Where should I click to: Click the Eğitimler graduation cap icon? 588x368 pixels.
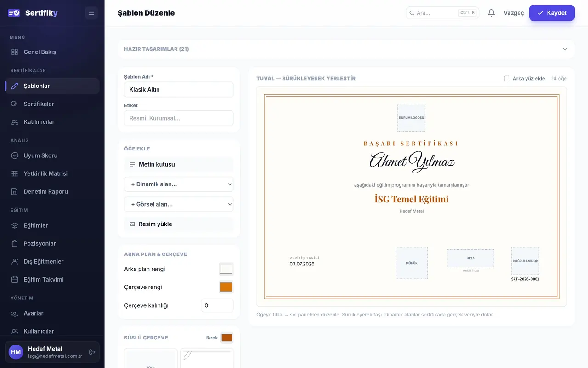pos(15,225)
